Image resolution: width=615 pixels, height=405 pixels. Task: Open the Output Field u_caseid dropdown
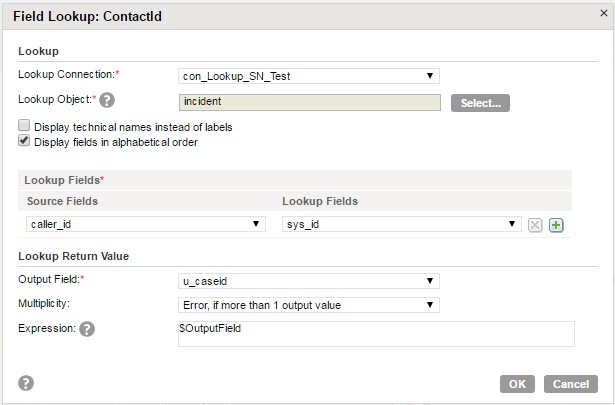(309, 281)
